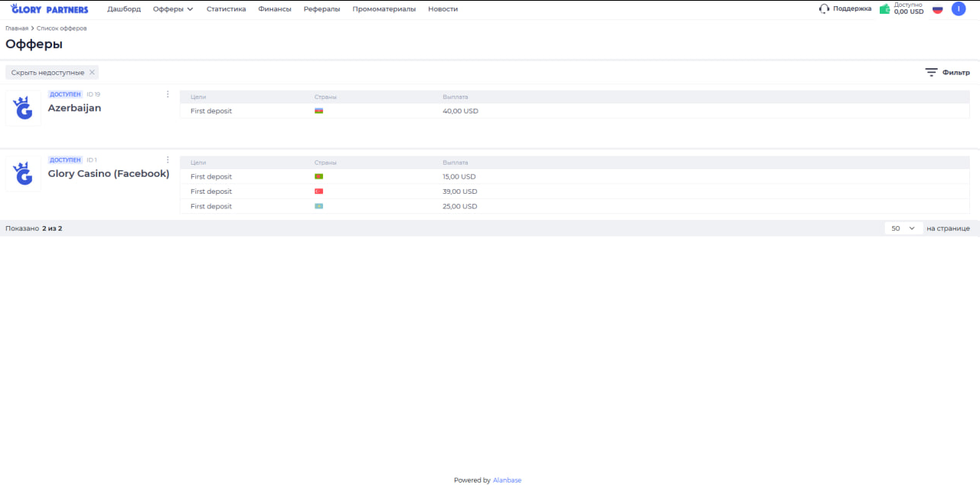
Task: Open the user profile avatar
Action: click(x=958, y=9)
